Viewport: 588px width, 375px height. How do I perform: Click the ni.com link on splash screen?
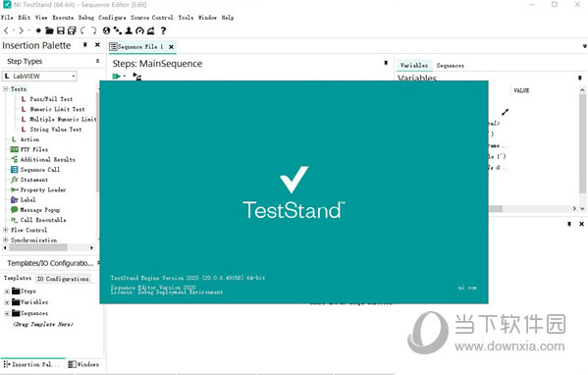click(467, 288)
